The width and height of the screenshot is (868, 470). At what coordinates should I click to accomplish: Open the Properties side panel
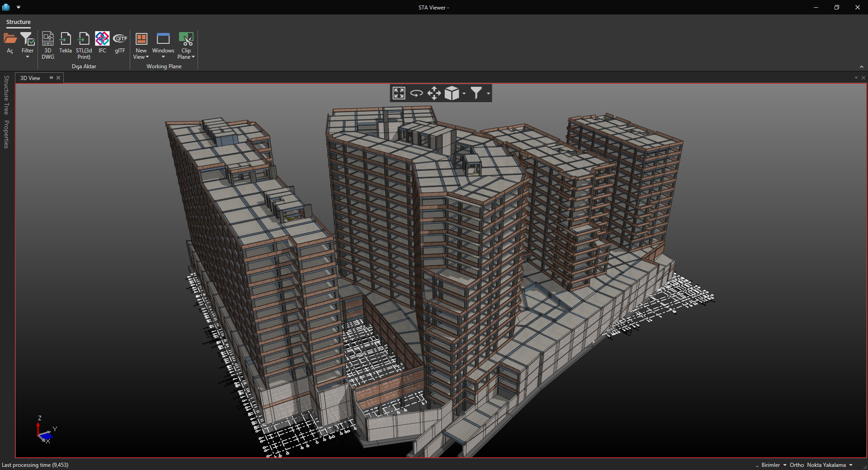(x=6, y=134)
